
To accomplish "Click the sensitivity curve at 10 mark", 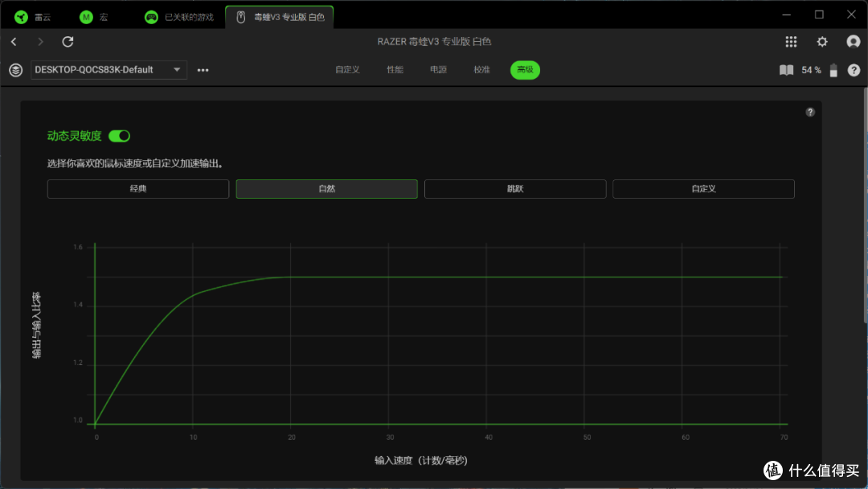I will click(193, 294).
